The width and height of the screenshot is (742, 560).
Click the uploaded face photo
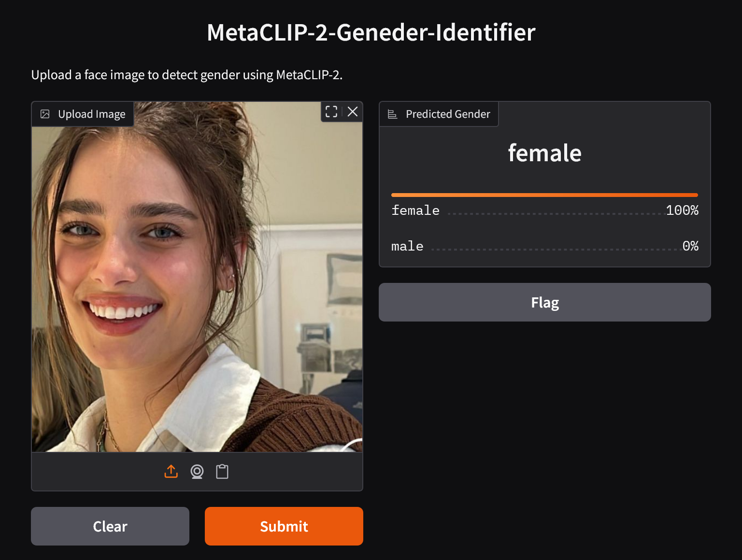click(x=197, y=277)
